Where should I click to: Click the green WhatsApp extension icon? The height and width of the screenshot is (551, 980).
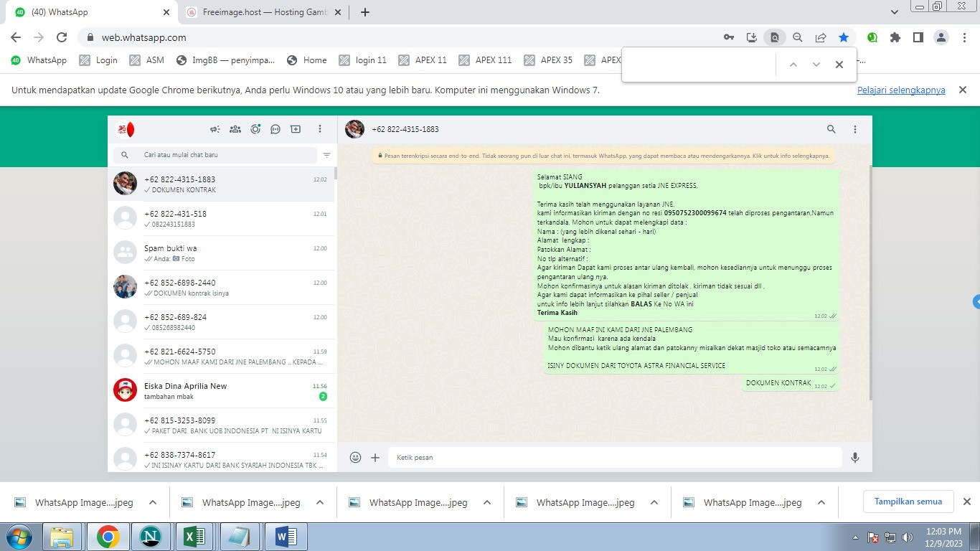[x=872, y=37]
